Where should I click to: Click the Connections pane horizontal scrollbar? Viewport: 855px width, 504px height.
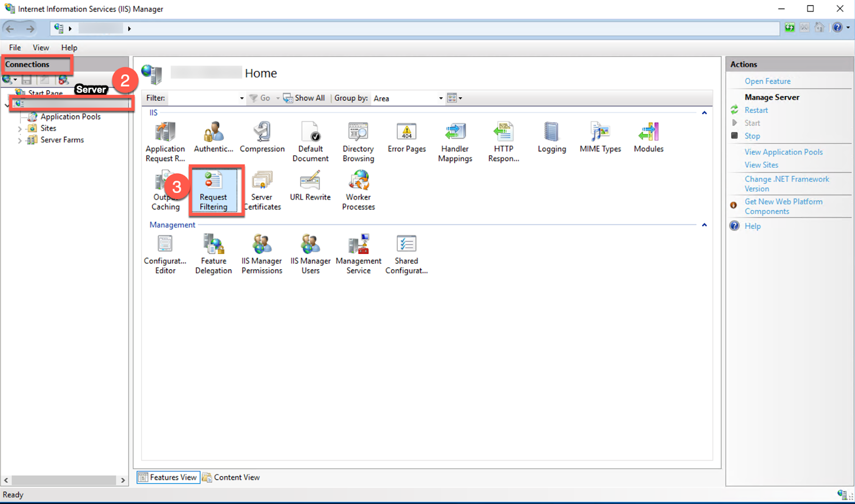click(x=64, y=480)
